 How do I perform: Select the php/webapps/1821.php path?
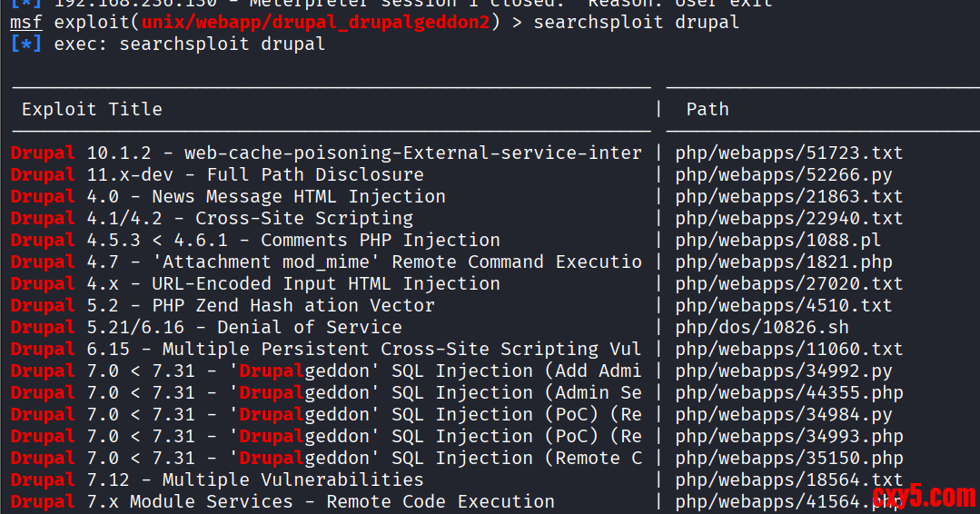coord(783,262)
